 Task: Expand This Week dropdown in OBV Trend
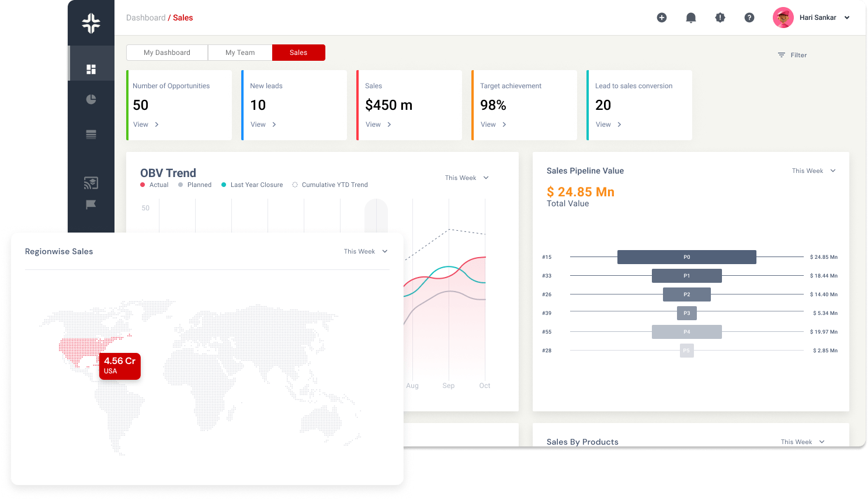(467, 178)
